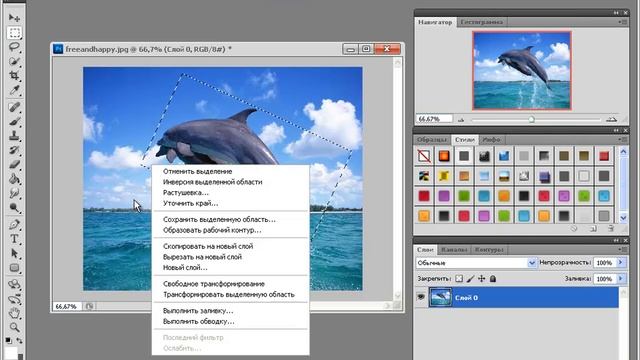640x360 pixels.
Task: Select the Dodge tool
Action: pyautogui.click(x=14, y=208)
